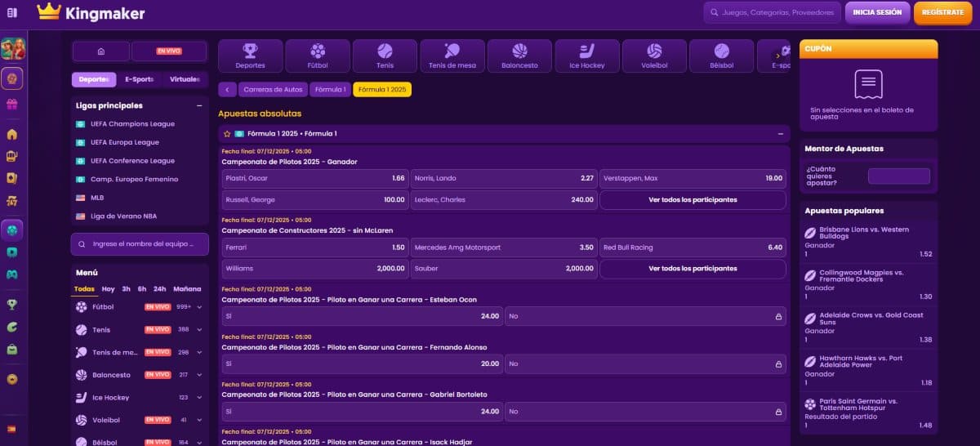Click the gift box icon in left sidebar

[11, 104]
